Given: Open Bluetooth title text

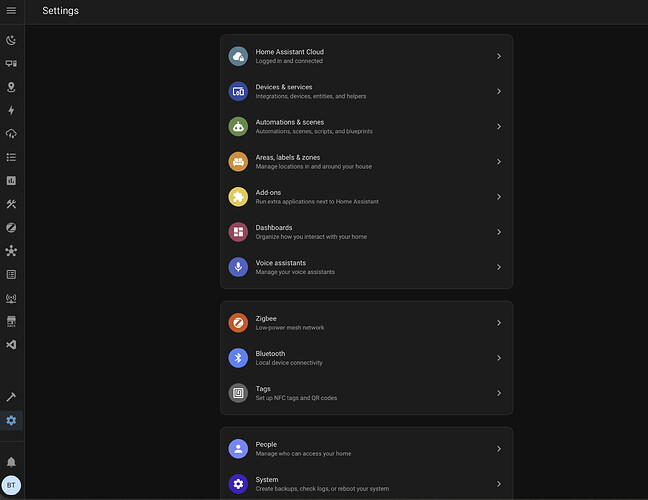Looking at the screenshot, I should click(270, 354).
